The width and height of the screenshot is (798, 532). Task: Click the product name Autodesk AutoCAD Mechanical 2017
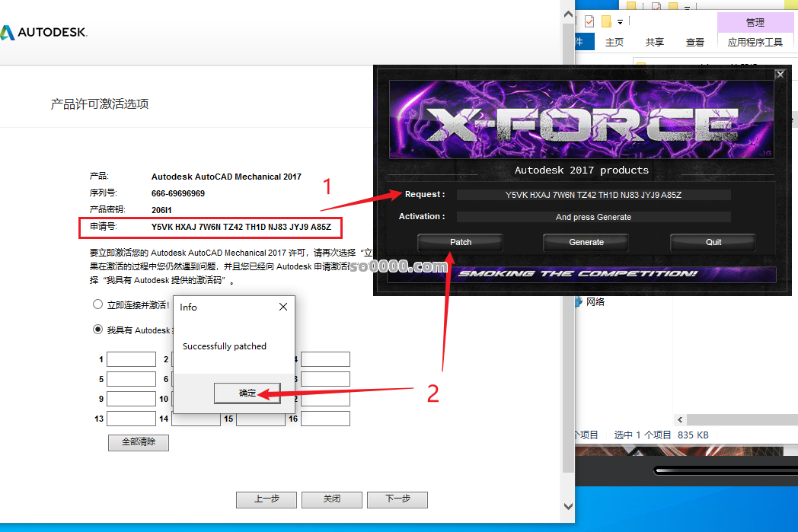coord(226,177)
